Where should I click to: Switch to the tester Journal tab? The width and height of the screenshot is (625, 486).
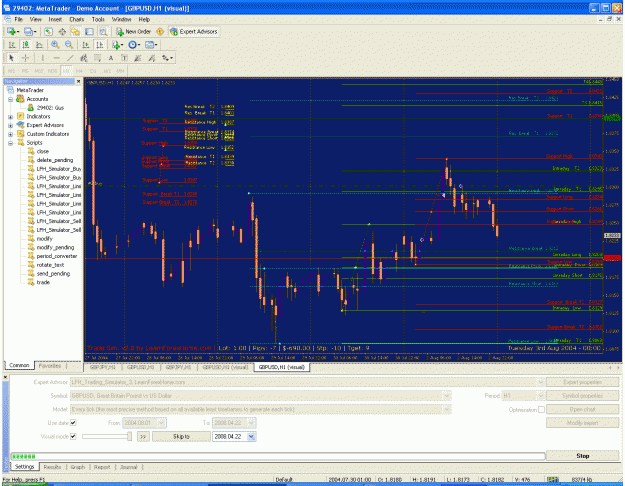point(128,467)
